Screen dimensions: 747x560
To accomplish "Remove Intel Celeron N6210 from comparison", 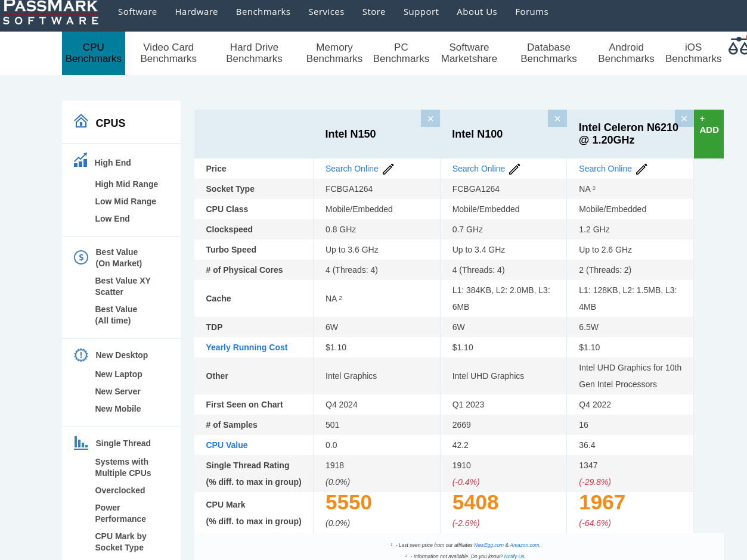I will [684, 119].
